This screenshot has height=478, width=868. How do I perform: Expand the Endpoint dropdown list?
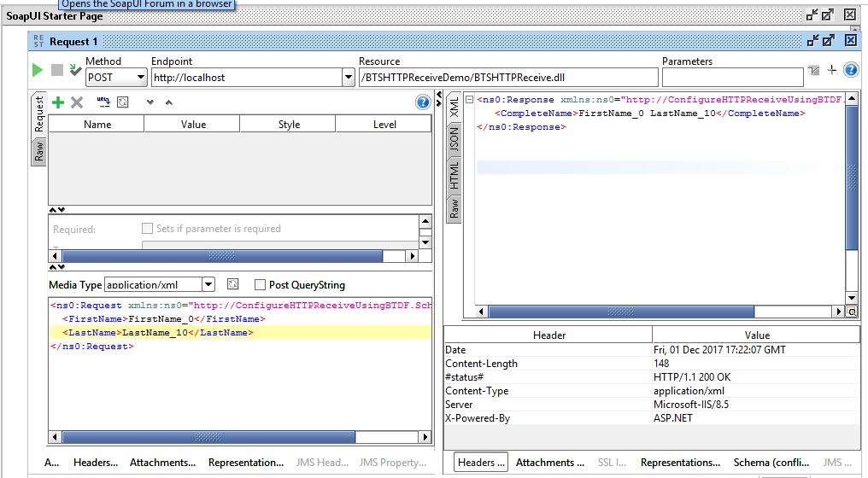pyautogui.click(x=349, y=78)
